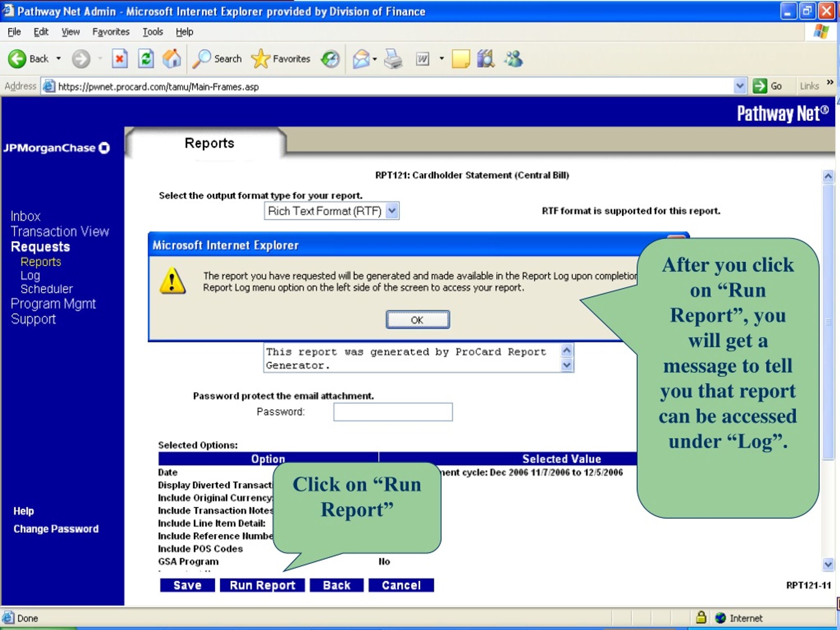Click the Stop loading icon
The height and width of the screenshot is (630, 840).
119,59
